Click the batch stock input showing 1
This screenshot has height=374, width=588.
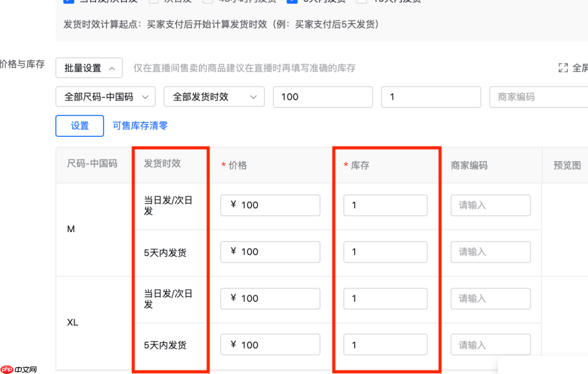(431, 97)
